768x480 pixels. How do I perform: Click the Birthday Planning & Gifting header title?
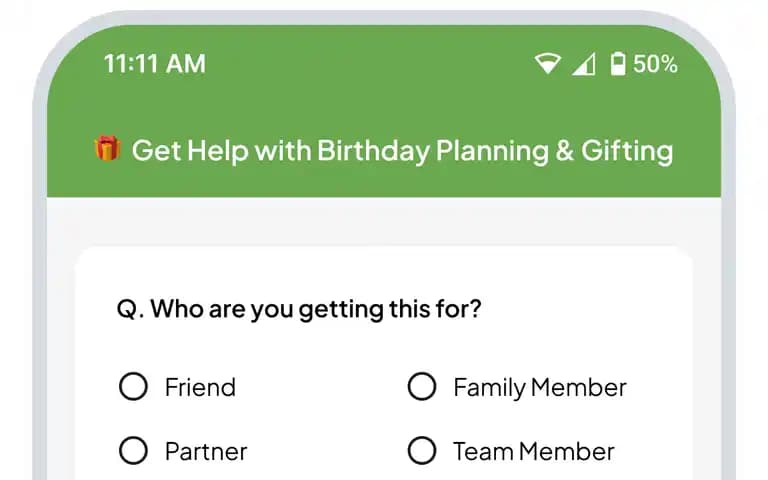(402, 150)
